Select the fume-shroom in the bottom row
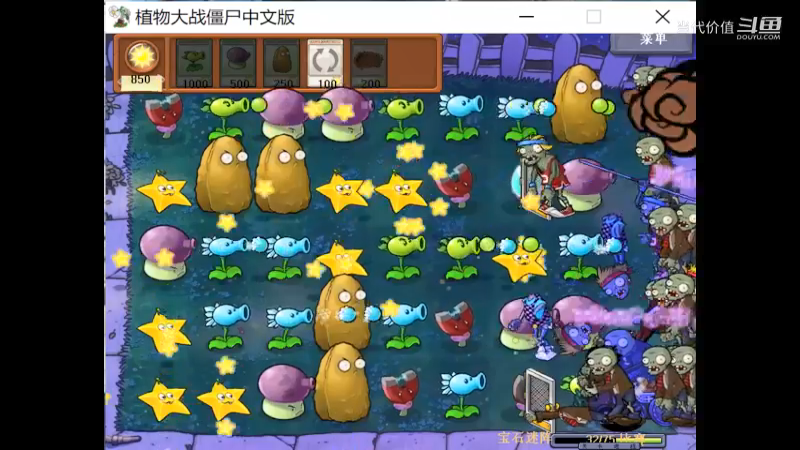Viewport: 800px width, 450px height. click(285, 391)
